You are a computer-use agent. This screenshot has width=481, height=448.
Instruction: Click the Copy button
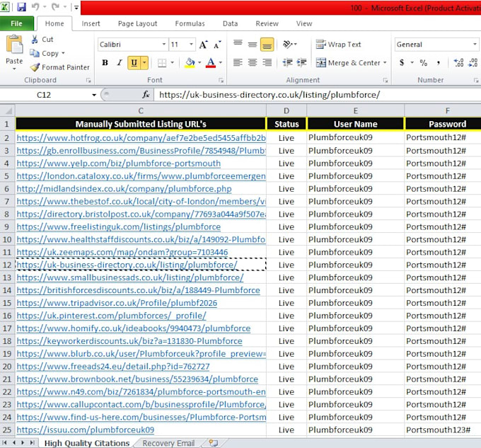[x=47, y=53]
